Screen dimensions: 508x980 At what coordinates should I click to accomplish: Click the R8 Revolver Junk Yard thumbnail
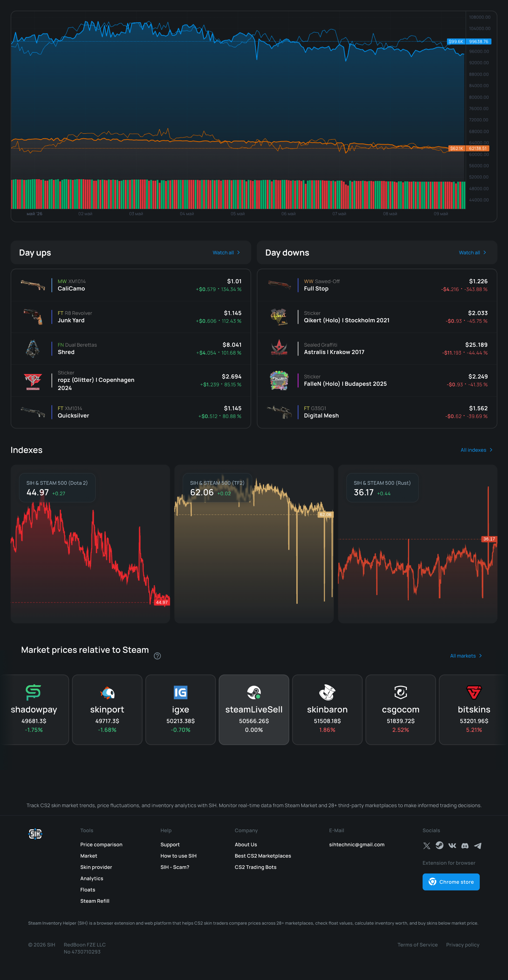click(33, 317)
